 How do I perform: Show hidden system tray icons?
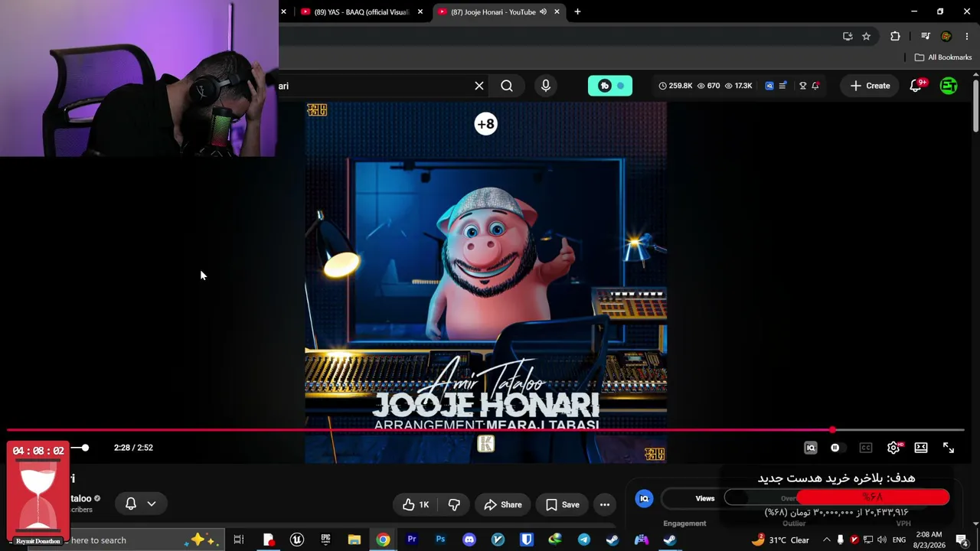click(x=827, y=540)
